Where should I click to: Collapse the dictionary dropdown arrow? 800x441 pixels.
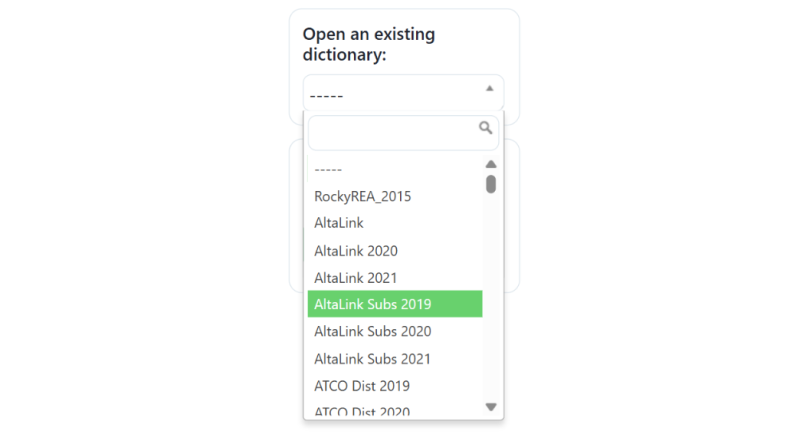tap(489, 88)
